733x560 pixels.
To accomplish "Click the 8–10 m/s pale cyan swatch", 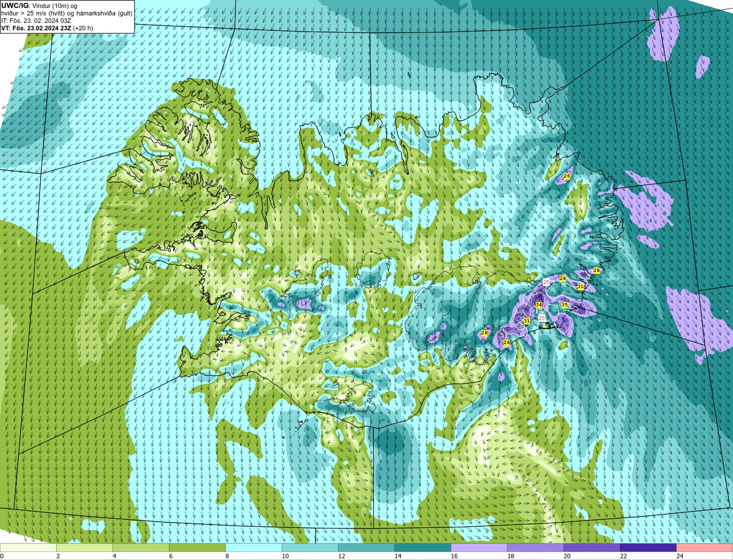I will pos(254,548).
